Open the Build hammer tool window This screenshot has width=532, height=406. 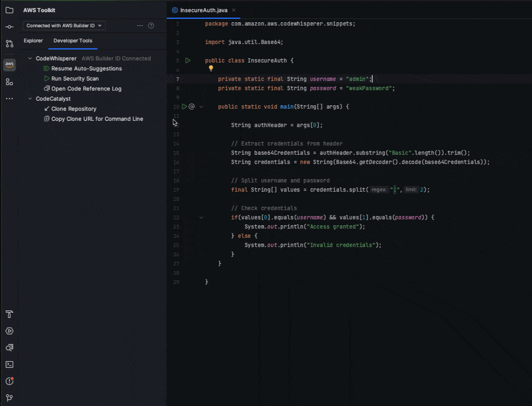tap(9, 314)
